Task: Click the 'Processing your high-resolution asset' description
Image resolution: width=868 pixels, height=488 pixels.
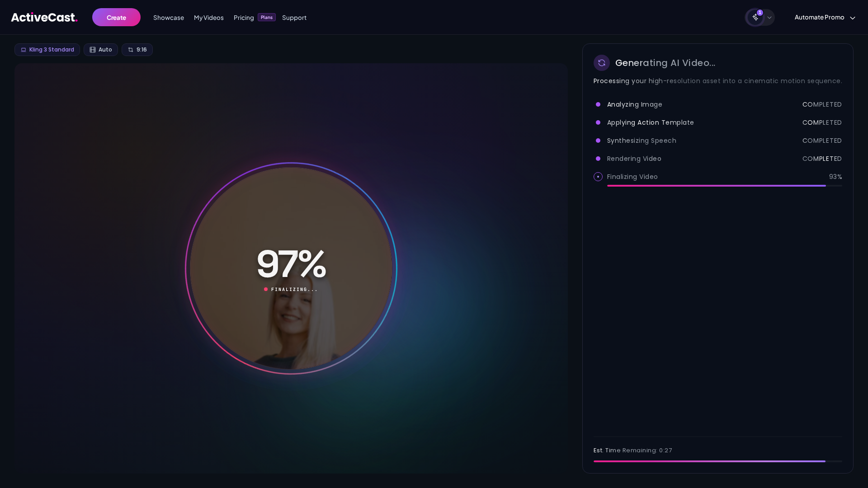Action: click(x=718, y=81)
